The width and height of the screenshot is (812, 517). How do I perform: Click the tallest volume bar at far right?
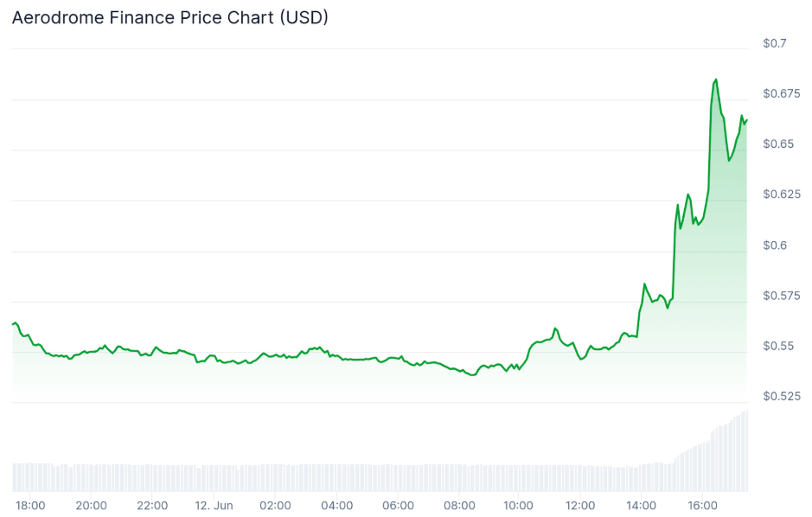click(x=745, y=451)
